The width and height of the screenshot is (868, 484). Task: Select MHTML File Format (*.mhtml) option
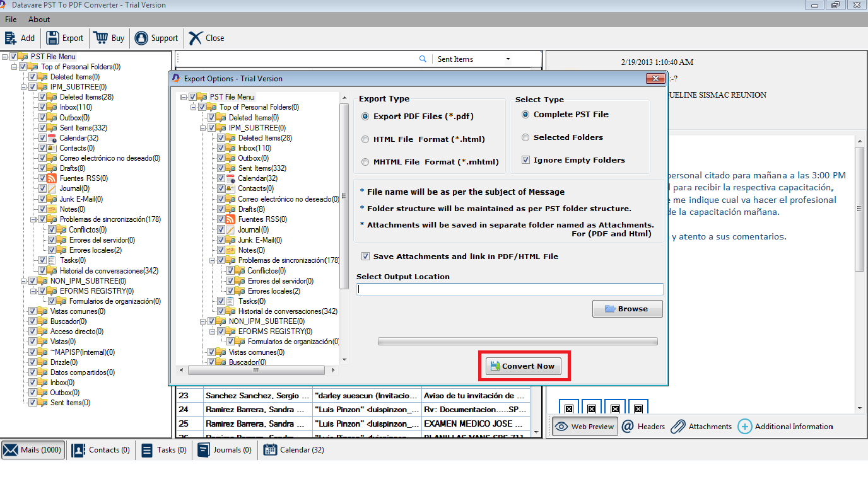[366, 162]
